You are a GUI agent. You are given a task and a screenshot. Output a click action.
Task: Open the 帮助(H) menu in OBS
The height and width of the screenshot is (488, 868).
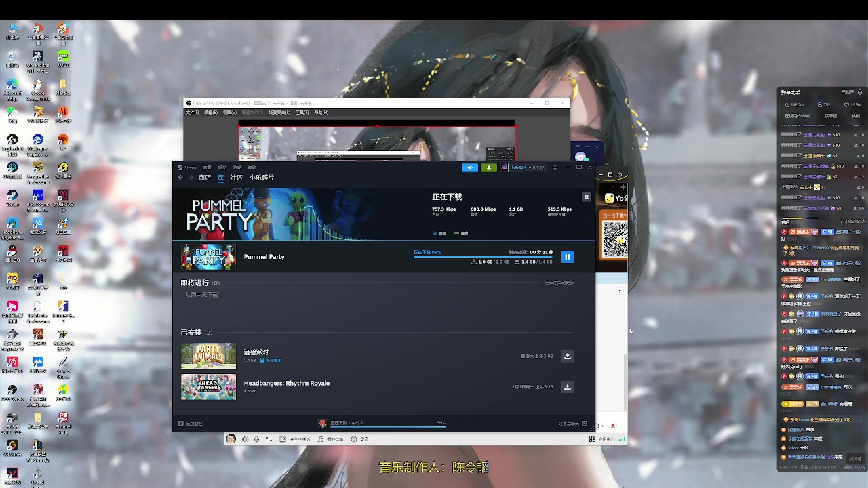[321, 113]
